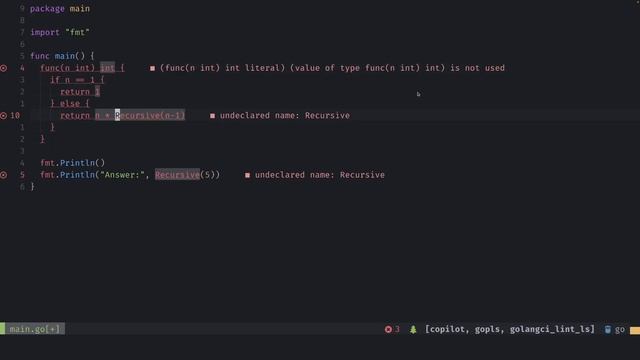
Task: Click the 'go' filetype label in the statusline
Action: [x=620, y=329]
